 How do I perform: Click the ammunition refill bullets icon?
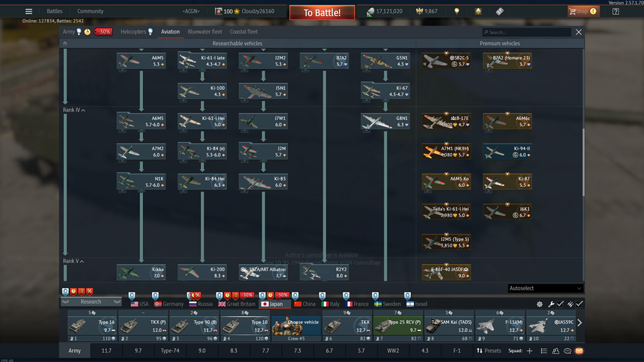tap(570, 304)
